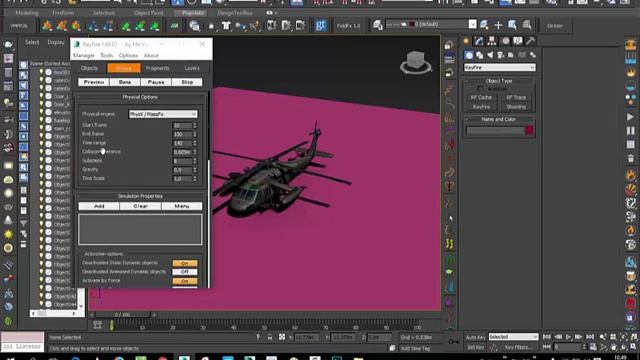
Task: Click the Stop simulation button
Action: pos(187,82)
